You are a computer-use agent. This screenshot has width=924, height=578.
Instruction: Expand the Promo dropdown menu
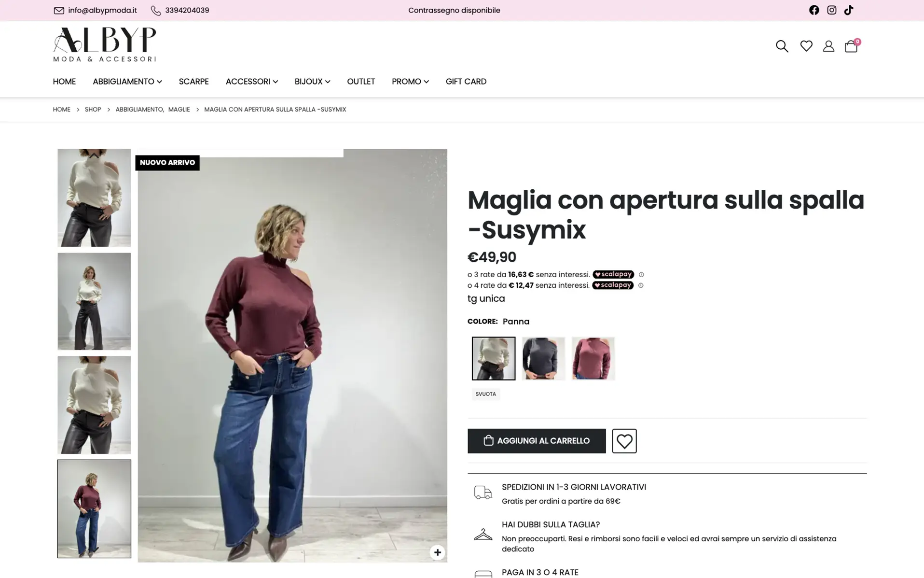(x=410, y=82)
